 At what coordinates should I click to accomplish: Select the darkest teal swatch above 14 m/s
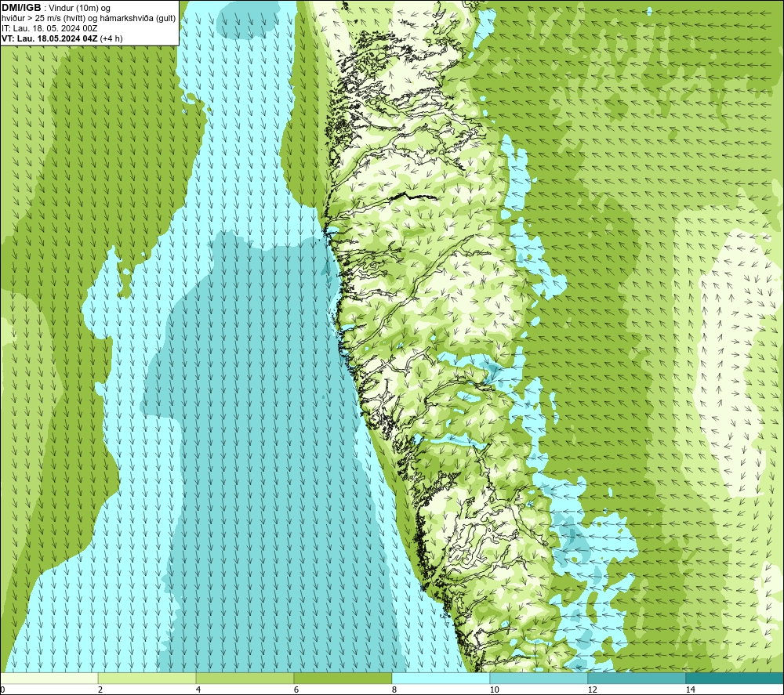[x=735, y=679]
